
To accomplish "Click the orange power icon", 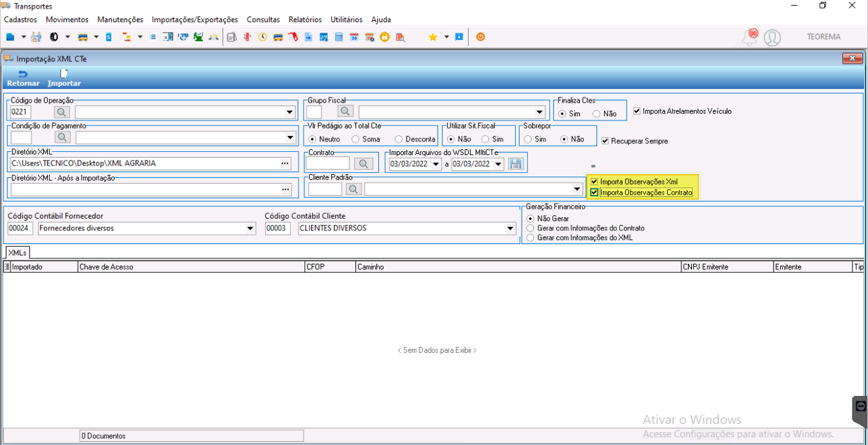I will (480, 37).
